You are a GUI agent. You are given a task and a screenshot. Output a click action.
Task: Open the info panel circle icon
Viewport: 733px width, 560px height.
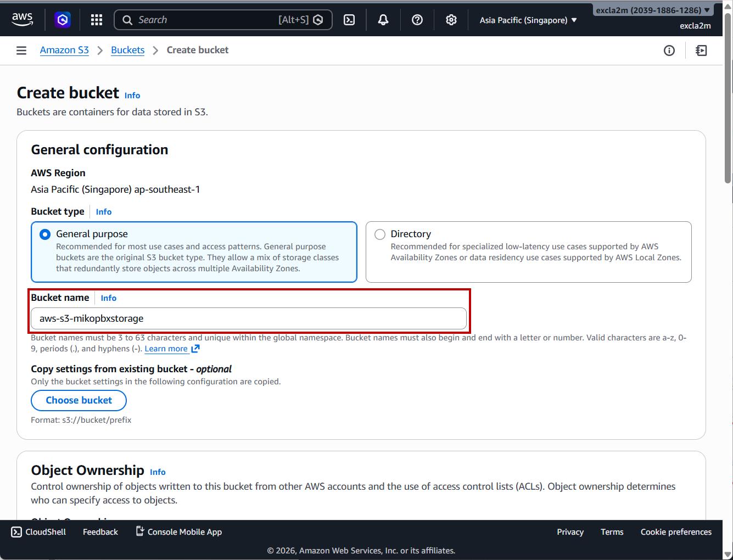[x=669, y=51]
